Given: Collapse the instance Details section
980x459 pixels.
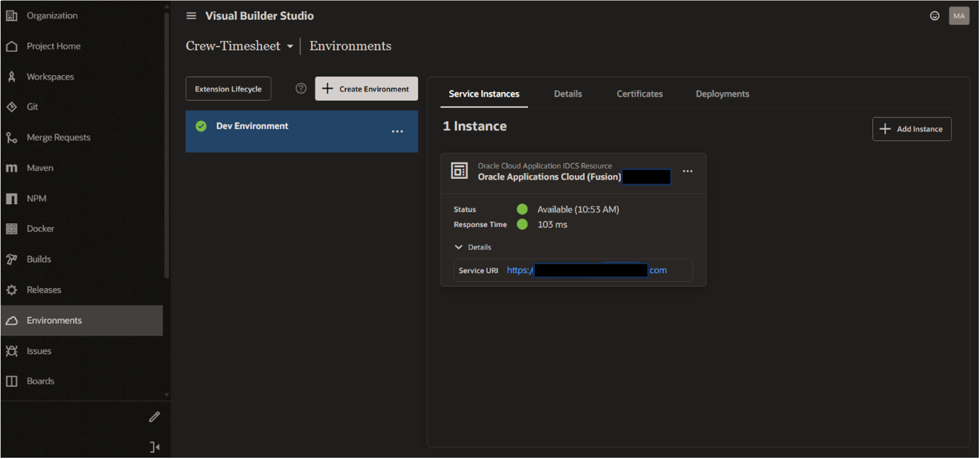Looking at the screenshot, I should point(459,247).
